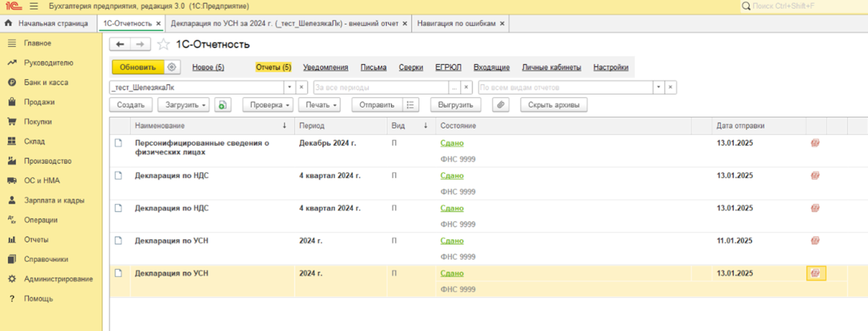The width and height of the screenshot is (868, 331).
Task: Clear the organization field _тест_ШелезякаЛк with its X
Action: [x=301, y=87]
